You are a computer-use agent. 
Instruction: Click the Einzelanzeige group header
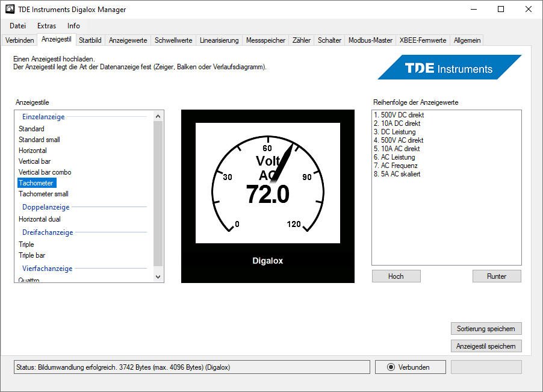(43, 117)
